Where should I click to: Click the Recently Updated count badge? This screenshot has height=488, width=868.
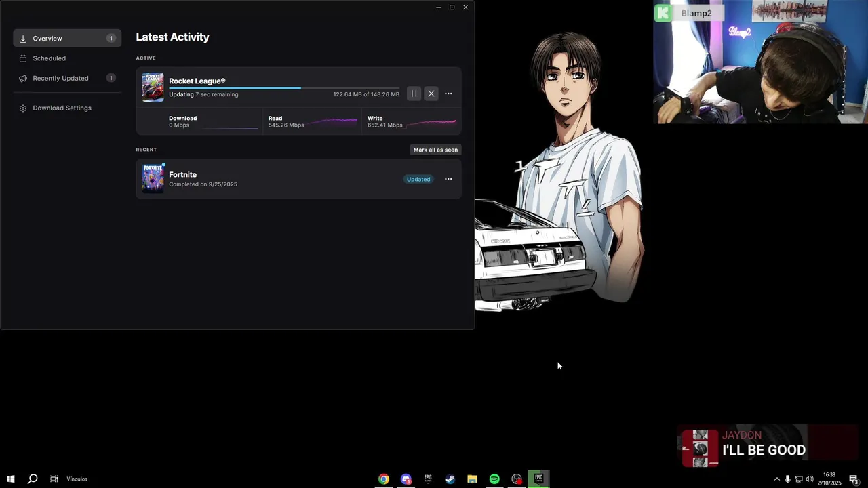111,78
